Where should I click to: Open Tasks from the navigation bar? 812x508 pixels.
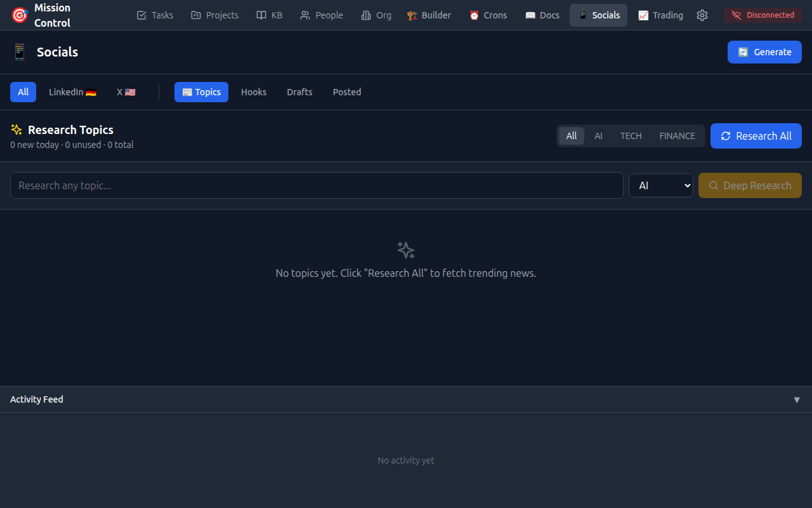155,15
